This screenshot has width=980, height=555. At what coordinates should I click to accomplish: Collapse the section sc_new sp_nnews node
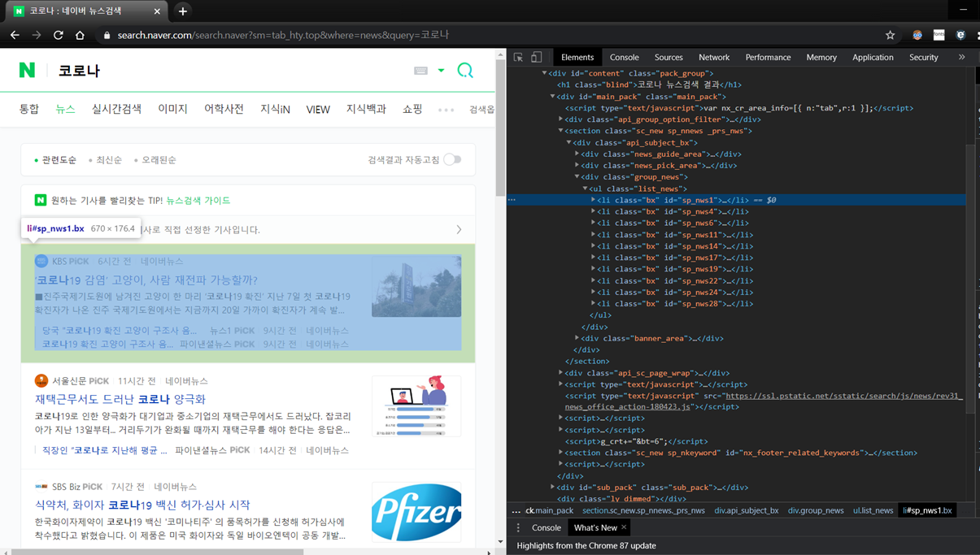[x=560, y=131]
